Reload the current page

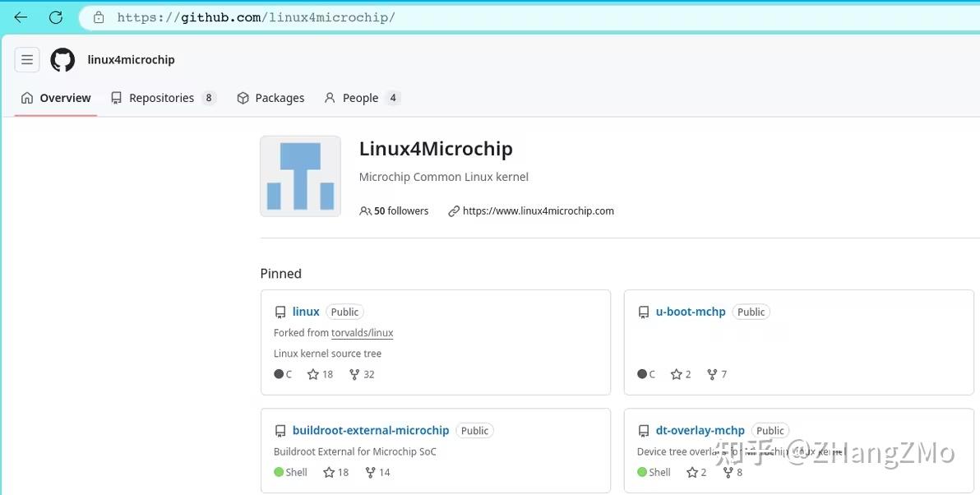coord(55,16)
